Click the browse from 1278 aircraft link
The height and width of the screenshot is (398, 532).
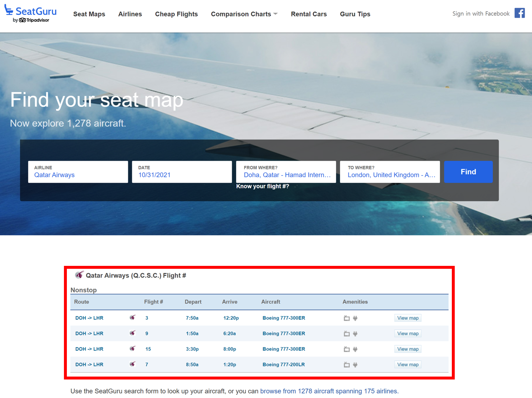328,391
